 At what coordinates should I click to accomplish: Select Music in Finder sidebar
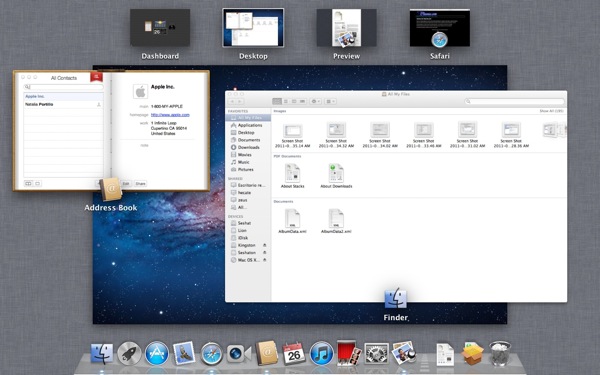tap(248, 162)
